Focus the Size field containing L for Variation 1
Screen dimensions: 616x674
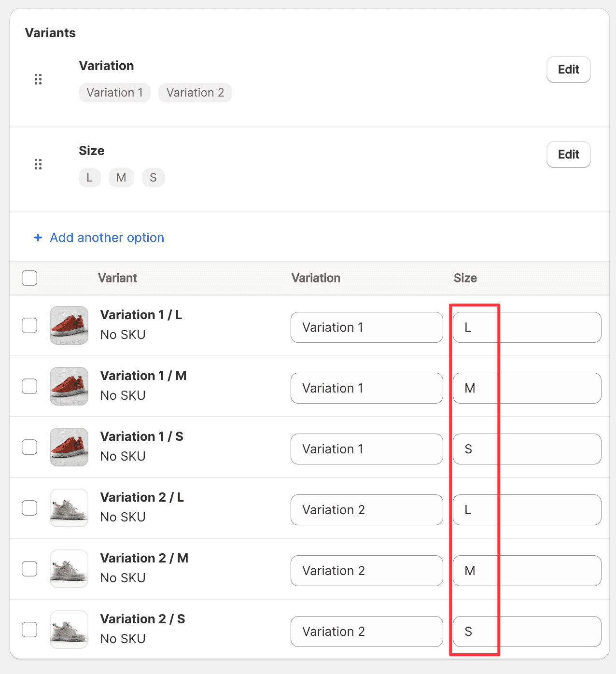[x=527, y=327]
